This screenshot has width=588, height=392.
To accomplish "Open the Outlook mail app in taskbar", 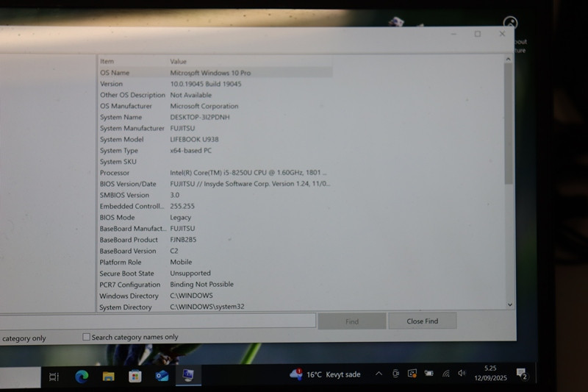I will coord(162,376).
